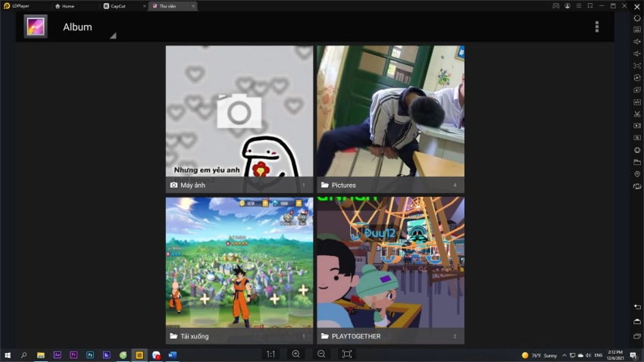Open the shared folder icon in sidebar
644x362 pixels.
click(x=637, y=162)
